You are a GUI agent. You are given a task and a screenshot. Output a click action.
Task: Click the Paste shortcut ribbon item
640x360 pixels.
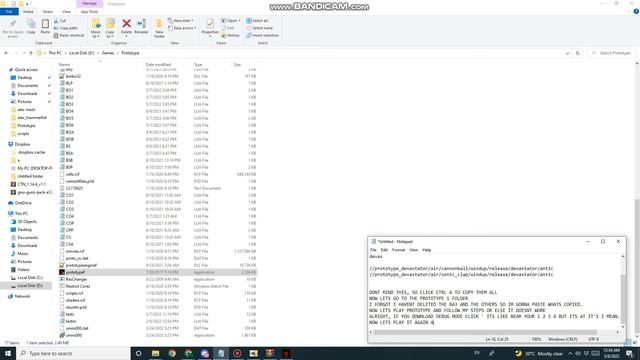tap(69, 35)
